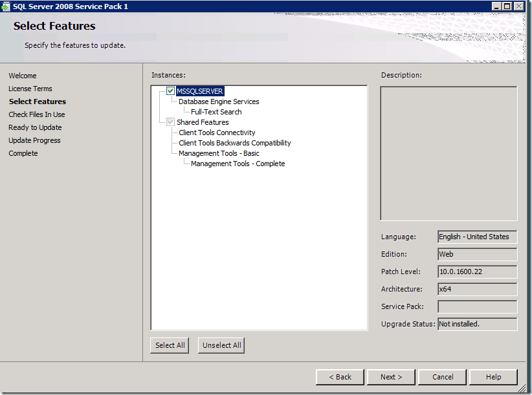Click the Upgrade Status field
This screenshot has width=532, height=395.
point(478,324)
